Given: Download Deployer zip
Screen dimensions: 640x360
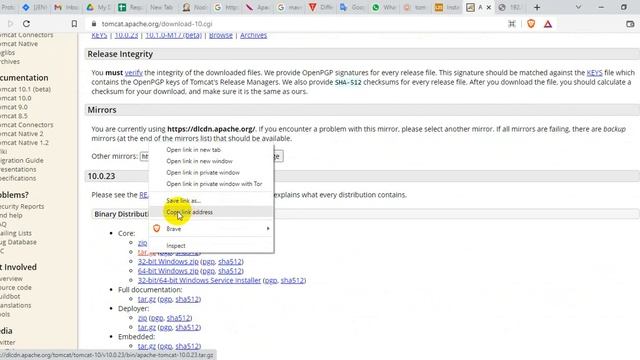Looking at the screenshot, I should pyautogui.click(x=142, y=318).
